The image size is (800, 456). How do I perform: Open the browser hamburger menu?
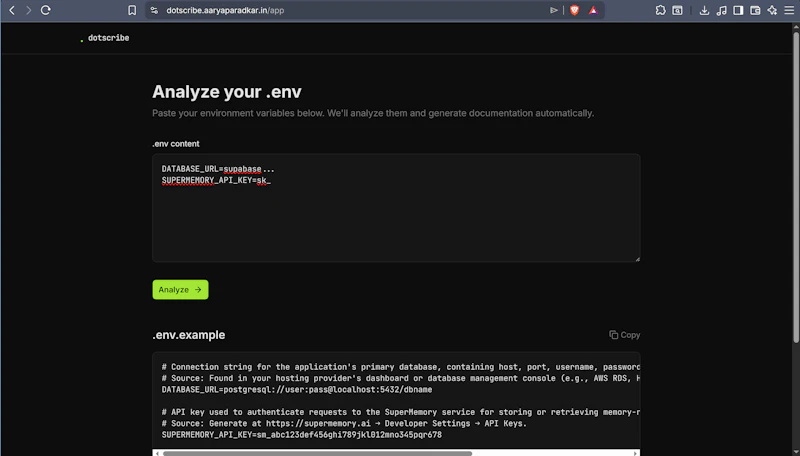click(789, 10)
